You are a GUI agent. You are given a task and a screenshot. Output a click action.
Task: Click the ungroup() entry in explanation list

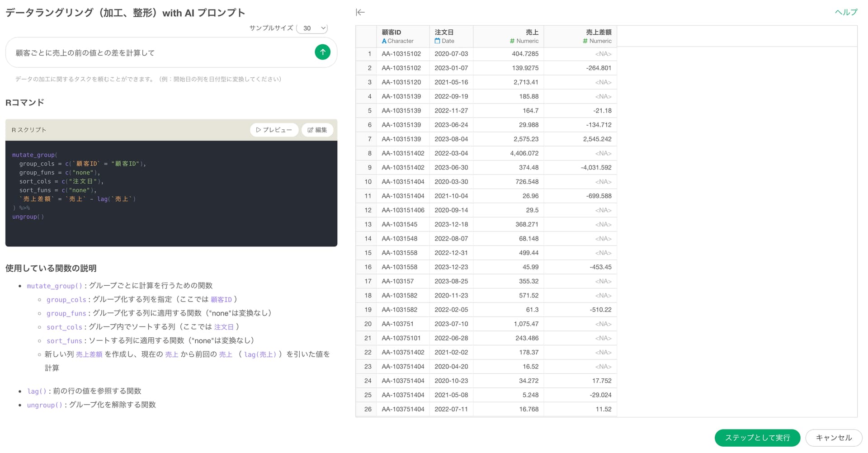(x=45, y=405)
